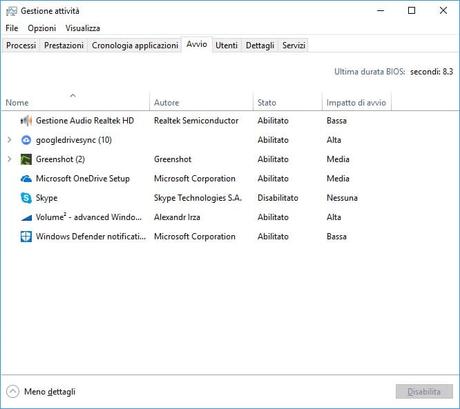Viewport: 460px width, 409px height.
Task: Click the Realtek Semiconductor author cell
Action: (x=196, y=121)
